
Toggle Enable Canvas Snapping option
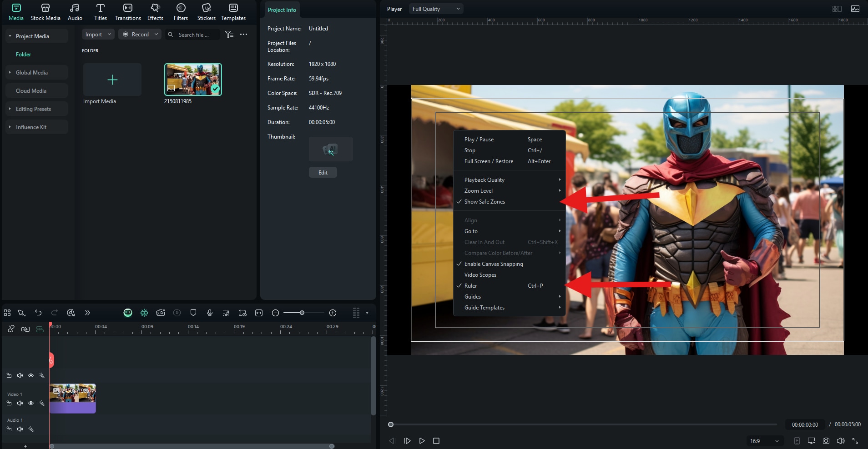(x=510, y=264)
